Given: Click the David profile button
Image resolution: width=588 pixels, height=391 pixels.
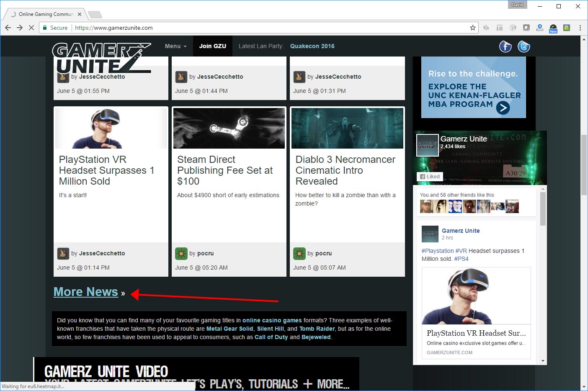Looking at the screenshot, I should click(518, 5).
